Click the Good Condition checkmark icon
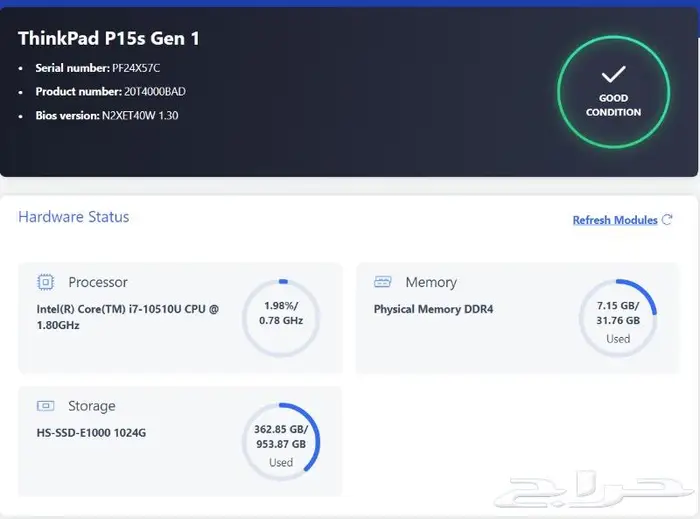This screenshot has height=519, width=700. (x=613, y=74)
